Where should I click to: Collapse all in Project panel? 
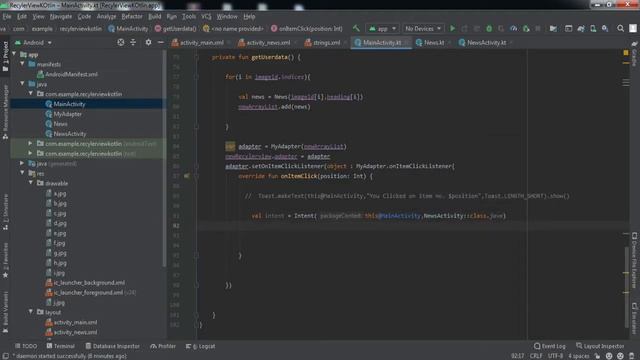pos(133,42)
